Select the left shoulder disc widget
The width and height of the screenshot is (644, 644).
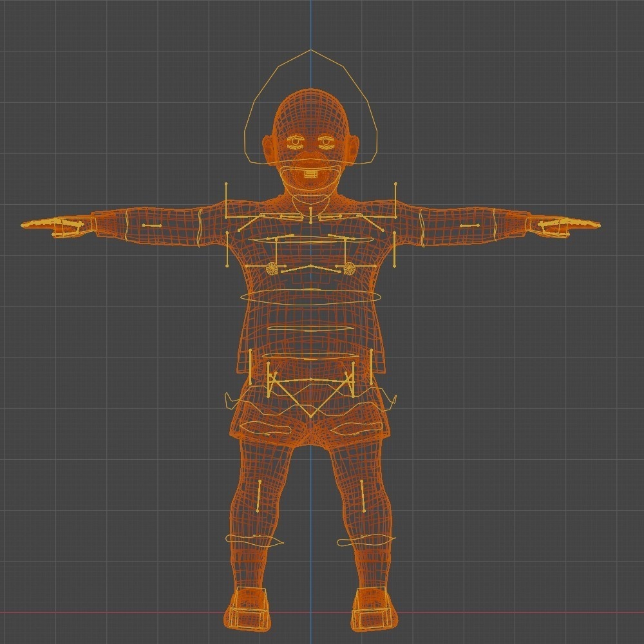coord(271,268)
